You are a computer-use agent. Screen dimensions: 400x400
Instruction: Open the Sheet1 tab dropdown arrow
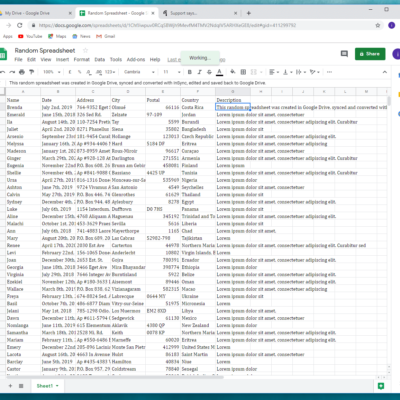click(57, 386)
